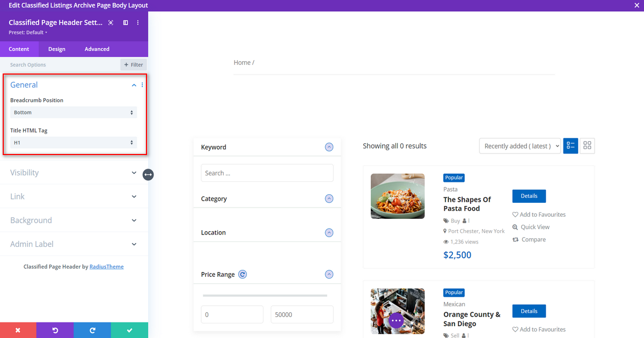Expand the Admin Label section
Screen dimensions: 644x338
[74, 244]
